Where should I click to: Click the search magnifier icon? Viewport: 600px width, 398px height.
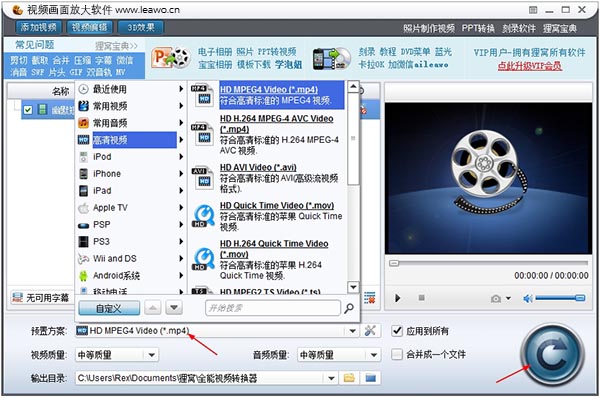[349, 308]
